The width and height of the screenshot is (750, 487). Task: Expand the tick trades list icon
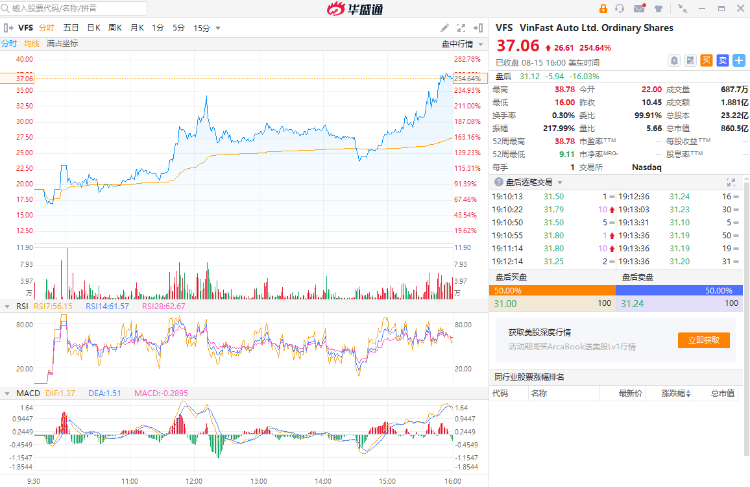[731, 182]
